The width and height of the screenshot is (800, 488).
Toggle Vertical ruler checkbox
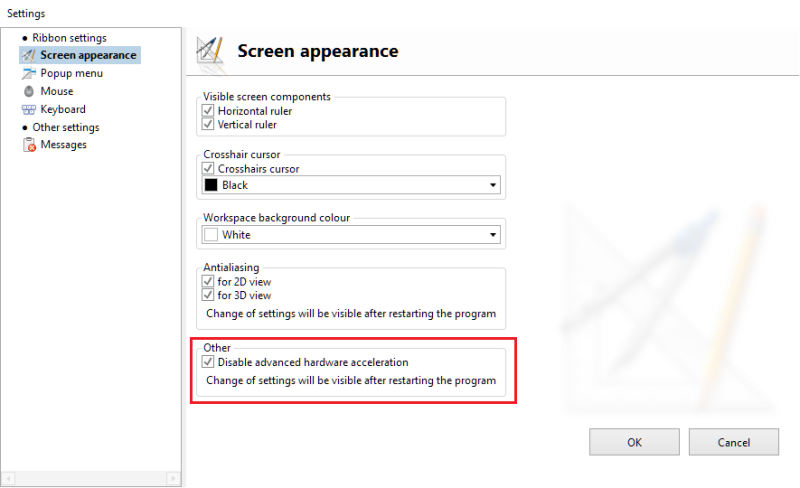[x=208, y=124]
